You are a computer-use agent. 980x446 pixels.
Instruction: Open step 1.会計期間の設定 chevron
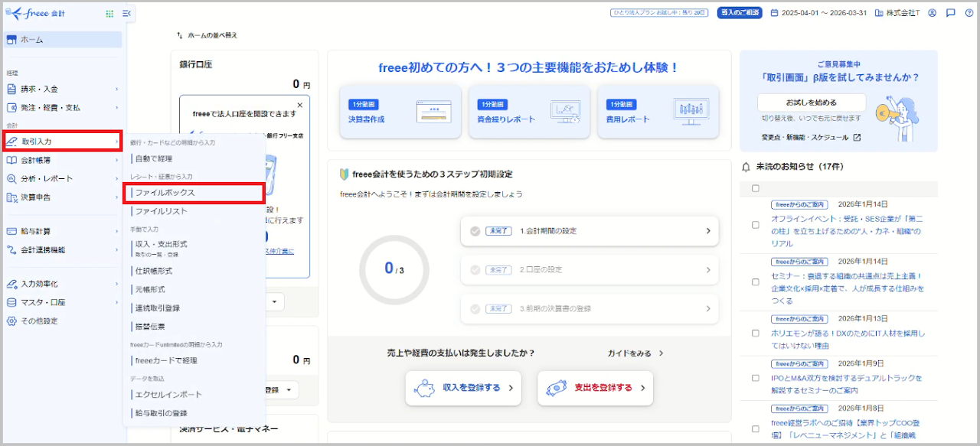click(x=708, y=231)
